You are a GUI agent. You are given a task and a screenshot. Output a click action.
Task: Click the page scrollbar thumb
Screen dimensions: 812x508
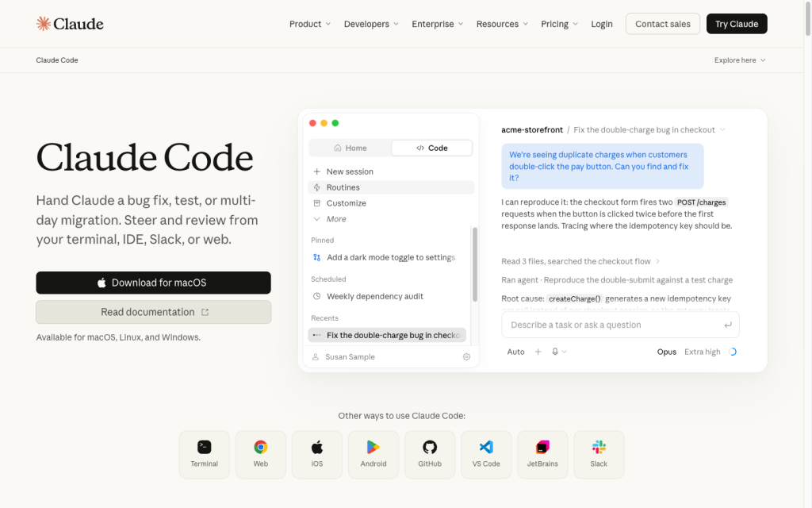coord(808,18)
